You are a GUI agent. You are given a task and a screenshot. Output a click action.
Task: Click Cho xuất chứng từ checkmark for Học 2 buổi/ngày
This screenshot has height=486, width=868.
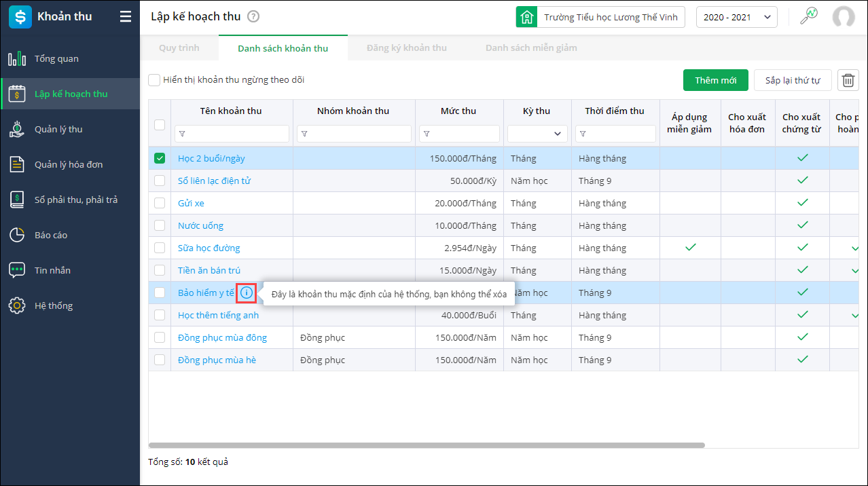(x=802, y=158)
